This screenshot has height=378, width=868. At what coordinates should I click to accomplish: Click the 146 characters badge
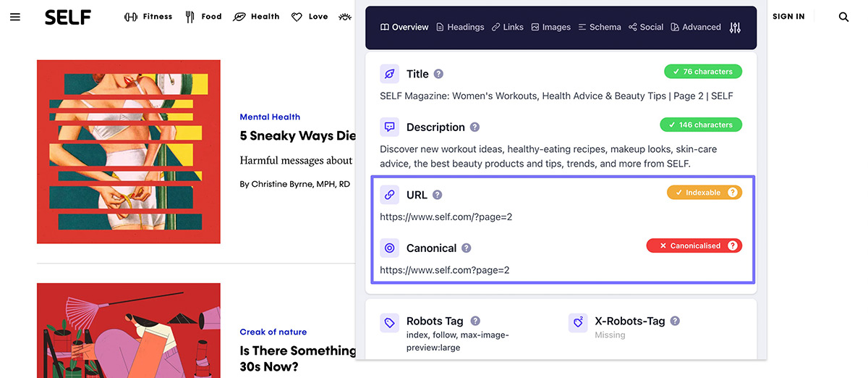(701, 125)
